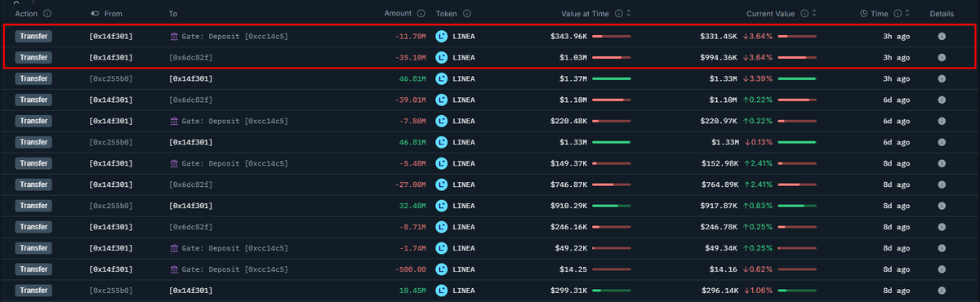Image resolution: width=980 pixels, height=302 pixels.
Task: Click LINEA token icon in the -35.10M row
Action: tap(442, 57)
